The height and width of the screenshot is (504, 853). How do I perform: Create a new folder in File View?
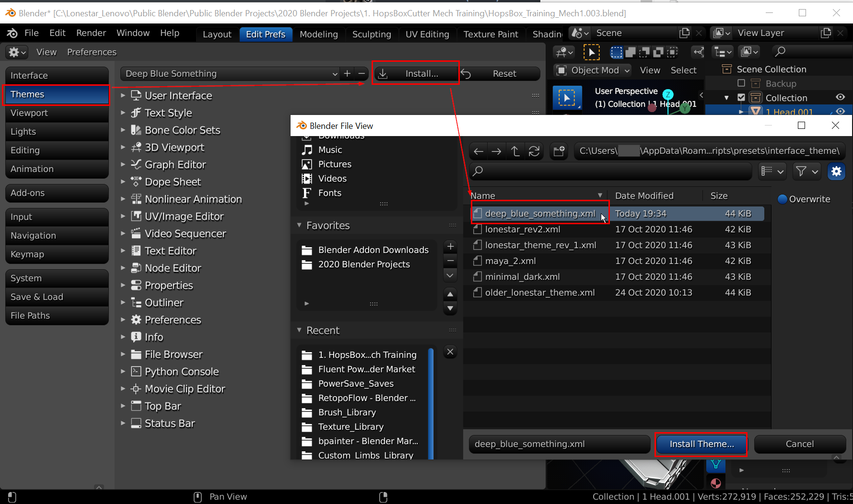(559, 151)
